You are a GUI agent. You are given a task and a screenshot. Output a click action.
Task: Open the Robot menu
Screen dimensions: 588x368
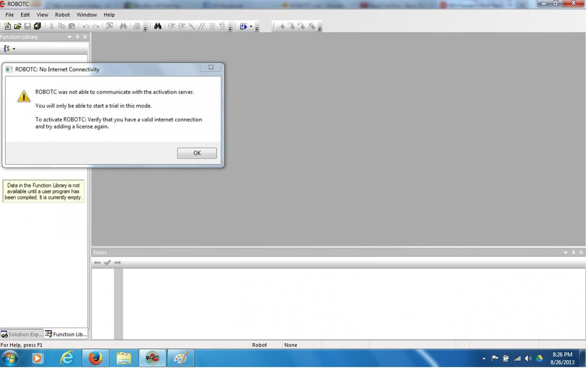63,15
